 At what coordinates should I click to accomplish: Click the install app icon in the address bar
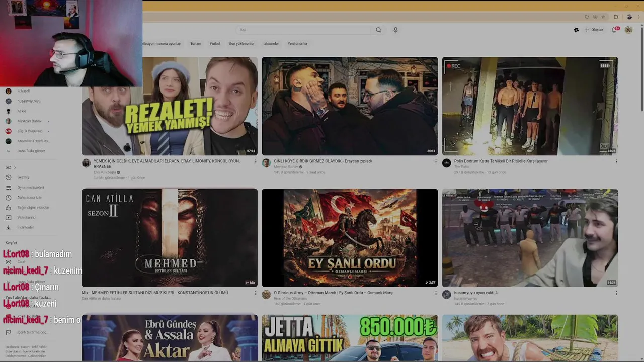[588, 17]
